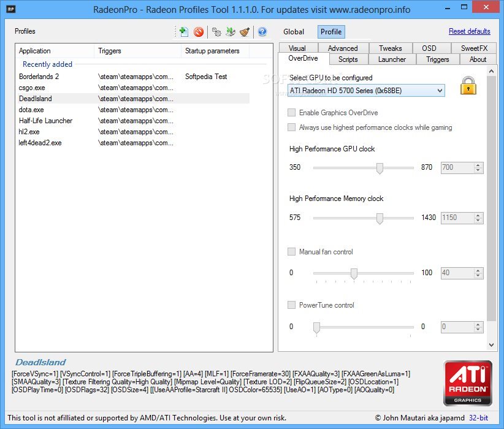
Task: Click the yellow padlock unlock icon
Action: click(x=468, y=85)
